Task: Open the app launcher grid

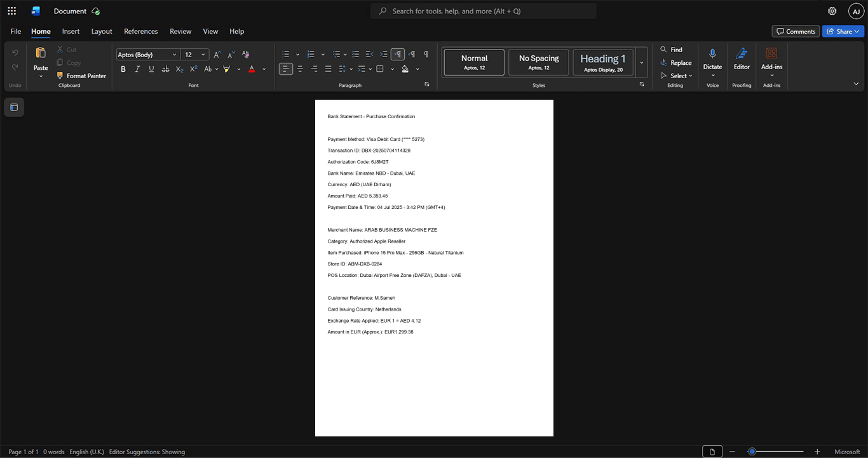Action: click(x=11, y=11)
